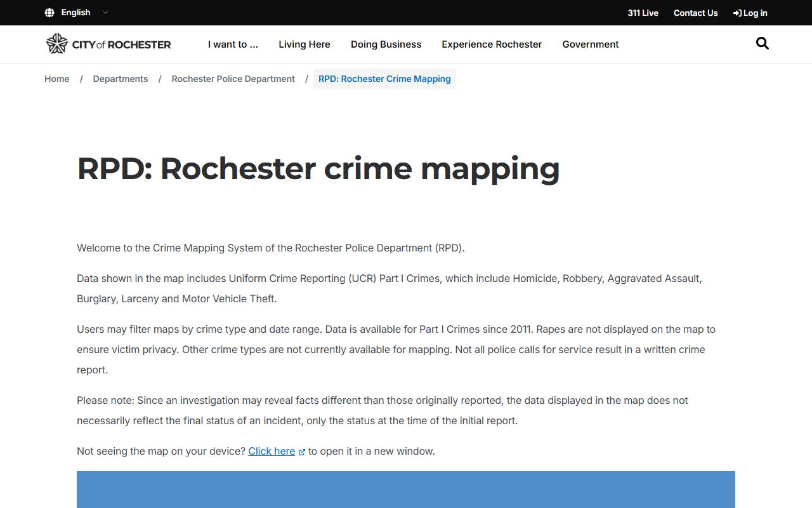Open the 311 Live link

[643, 13]
